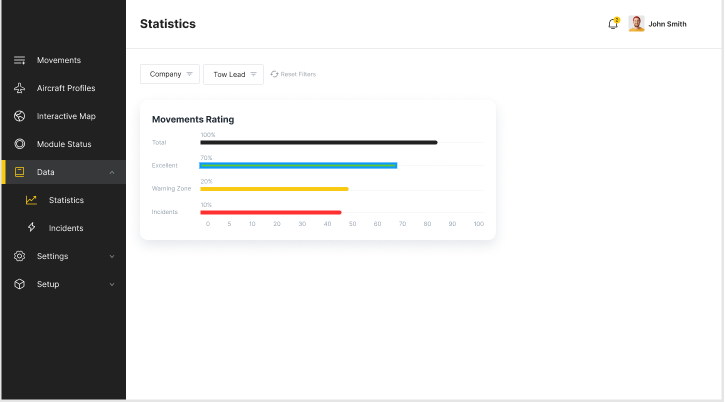
Task: Expand the Setup menu chevron
Action: [x=112, y=284]
